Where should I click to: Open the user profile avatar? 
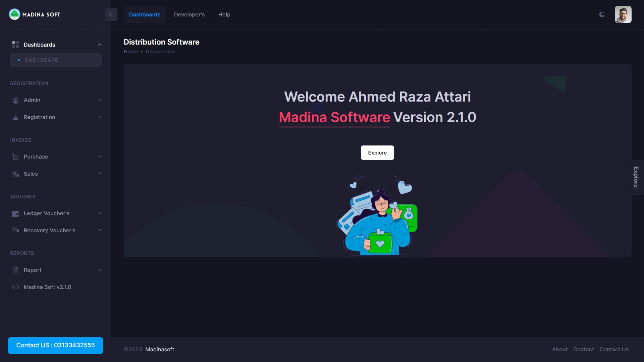point(623,14)
